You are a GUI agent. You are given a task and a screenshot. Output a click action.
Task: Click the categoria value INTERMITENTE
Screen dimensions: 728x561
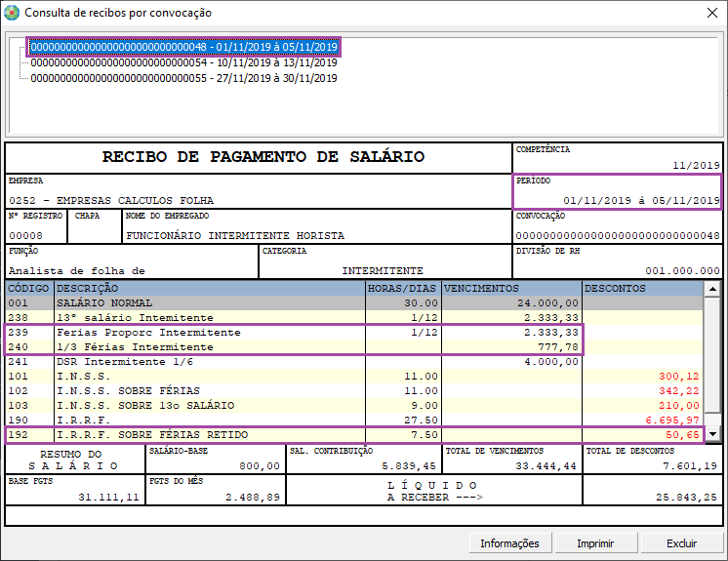[383, 271]
